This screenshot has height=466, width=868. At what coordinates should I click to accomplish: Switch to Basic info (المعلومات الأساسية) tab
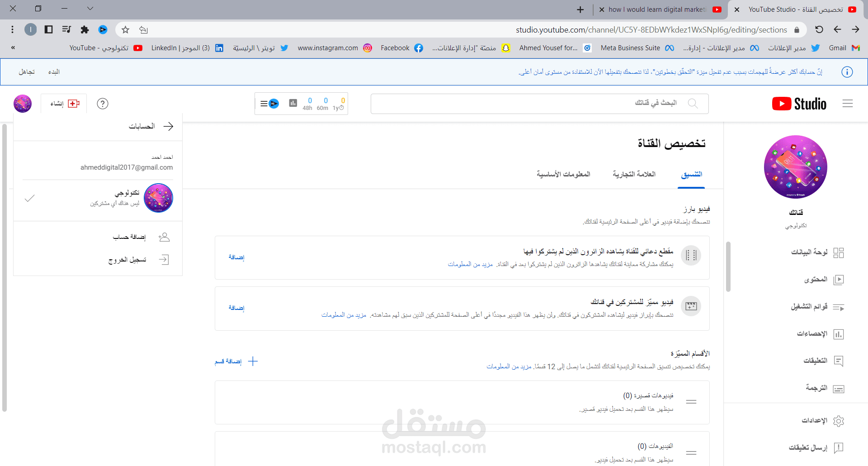pos(563,174)
